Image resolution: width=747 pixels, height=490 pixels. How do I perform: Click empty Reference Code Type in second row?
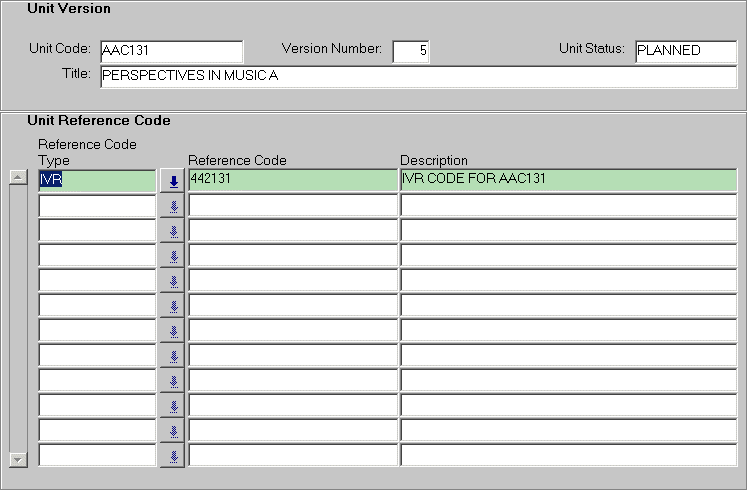[x=96, y=206]
